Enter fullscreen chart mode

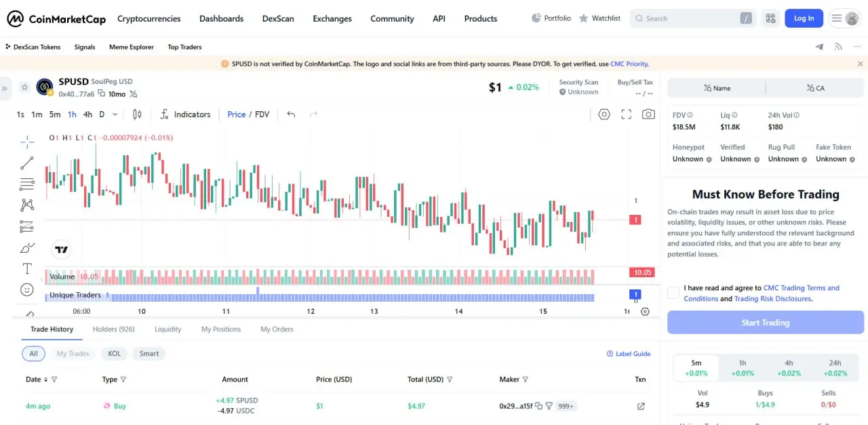(x=627, y=115)
